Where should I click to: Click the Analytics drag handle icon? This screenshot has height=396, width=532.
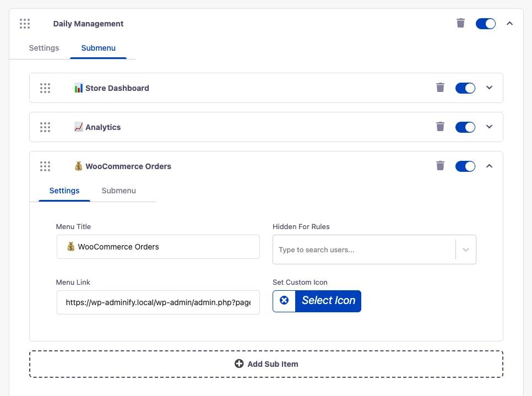coord(45,127)
